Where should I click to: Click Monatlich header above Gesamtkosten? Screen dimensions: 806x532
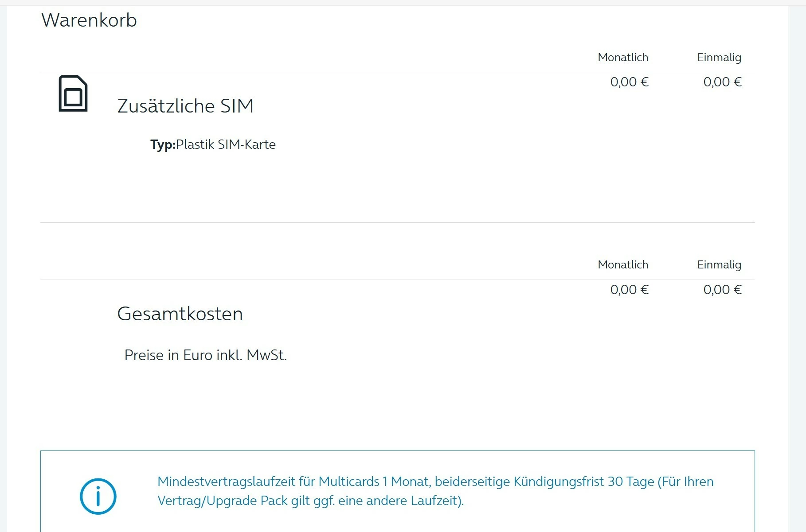[x=622, y=265]
